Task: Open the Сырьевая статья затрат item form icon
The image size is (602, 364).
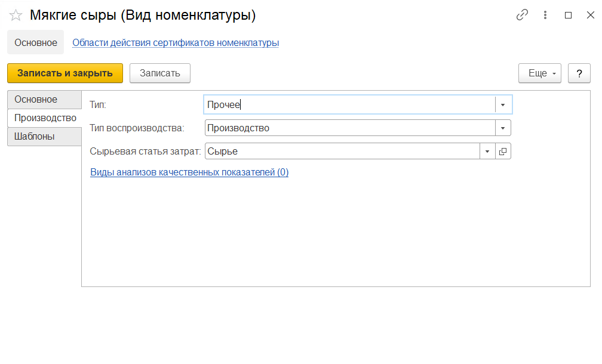Action: [503, 152]
